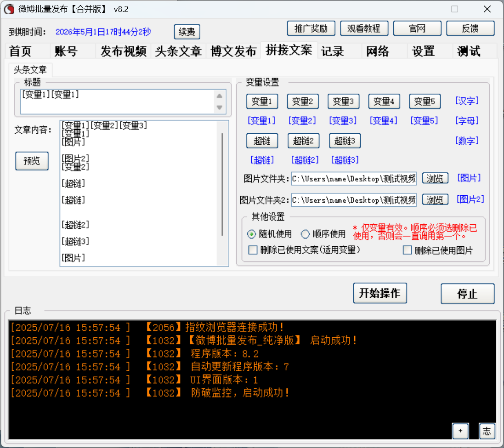The width and height of the screenshot is (504, 448).
Task: Go to the 设置 tab
Action: tap(423, 51)
